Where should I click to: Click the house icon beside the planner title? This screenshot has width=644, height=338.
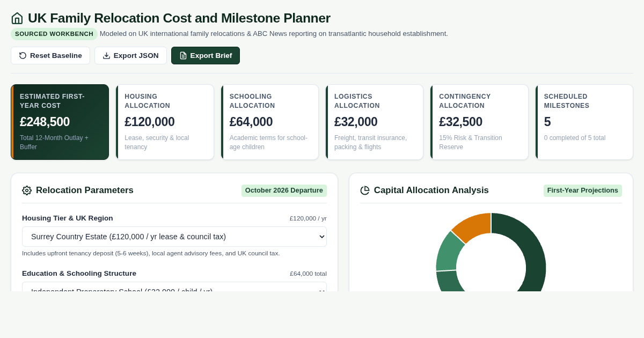[x=17, y=18]
